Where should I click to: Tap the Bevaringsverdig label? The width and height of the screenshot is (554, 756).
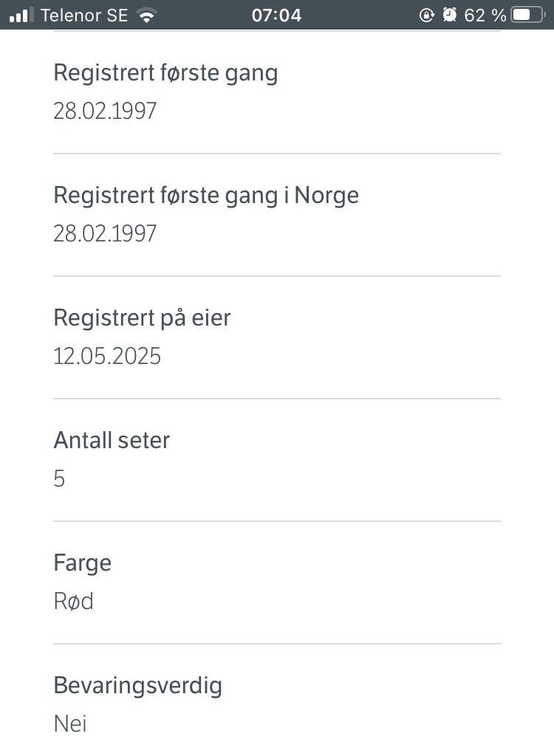click(x=137, y=686)
